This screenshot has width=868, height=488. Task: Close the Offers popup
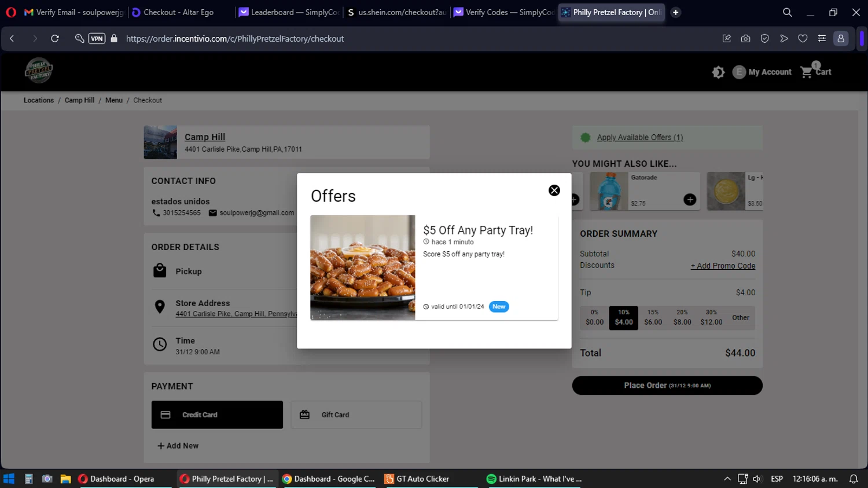tap(554, 190)
